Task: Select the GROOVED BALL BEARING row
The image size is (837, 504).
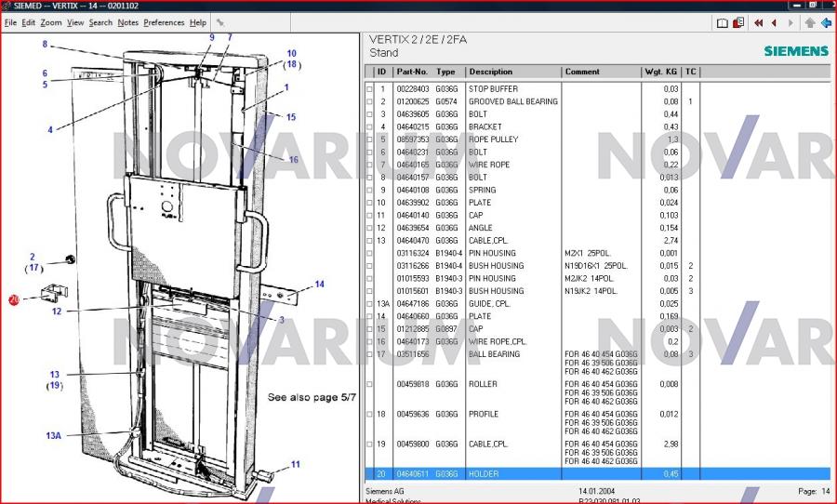Action: point(512,101)
